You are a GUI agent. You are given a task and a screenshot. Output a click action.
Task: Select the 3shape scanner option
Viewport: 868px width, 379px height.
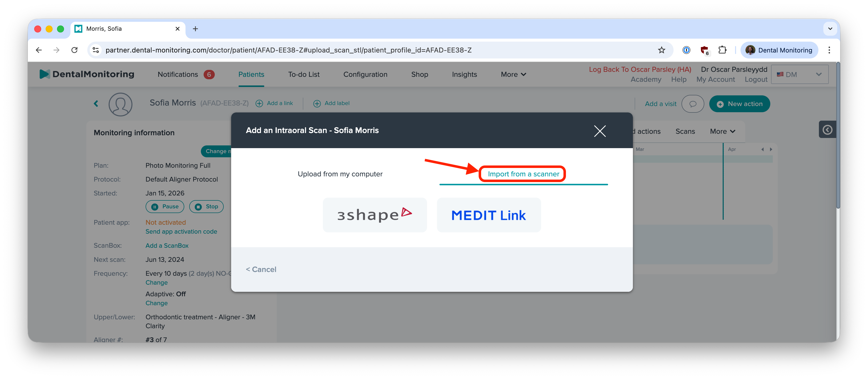375,215
